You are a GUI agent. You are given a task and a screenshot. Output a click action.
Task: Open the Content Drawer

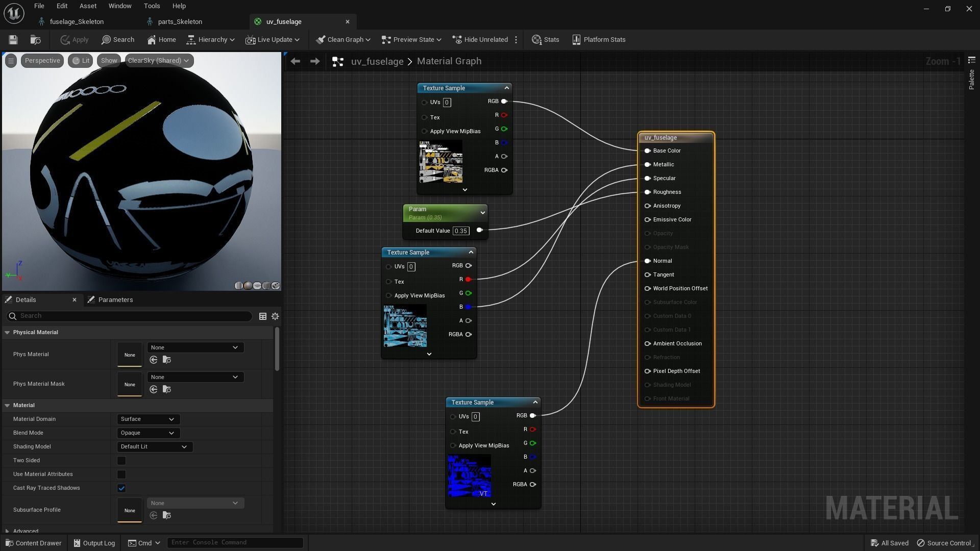[x=34, y=543]
